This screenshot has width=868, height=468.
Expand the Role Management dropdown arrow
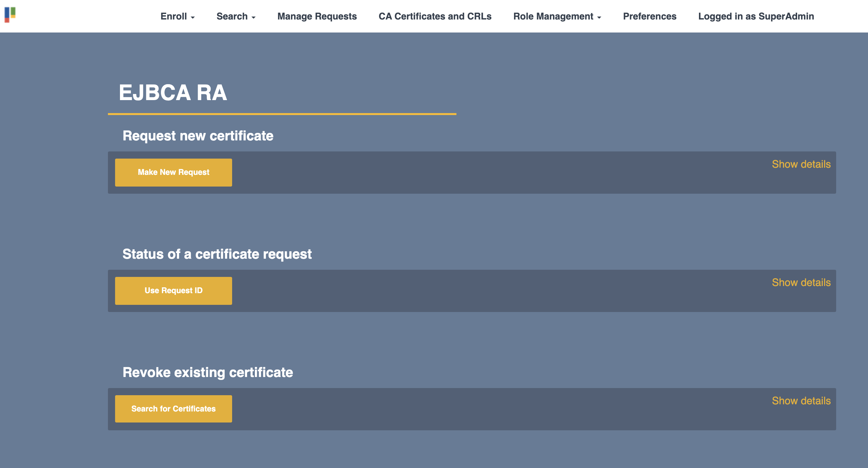[599, 18]
